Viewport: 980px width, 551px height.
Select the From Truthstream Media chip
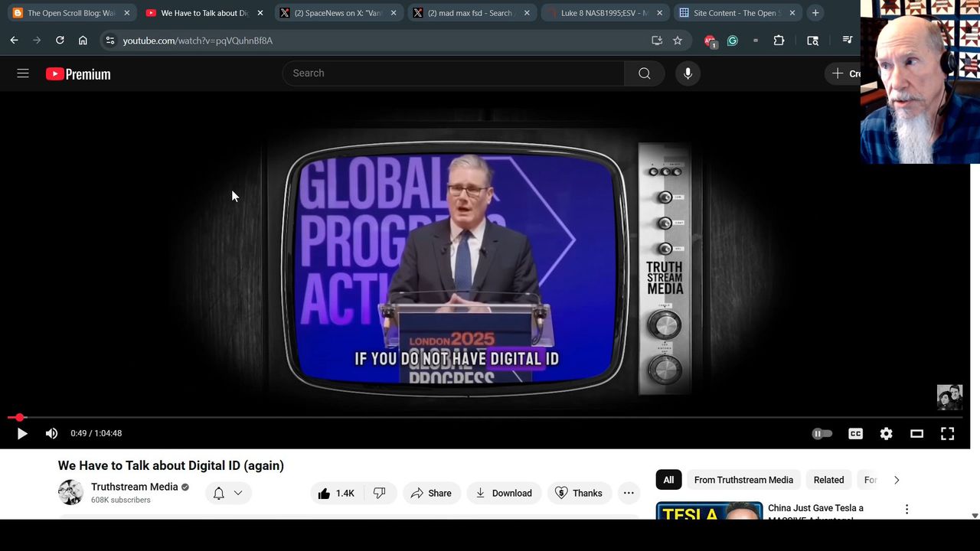[x=743, y=480]
